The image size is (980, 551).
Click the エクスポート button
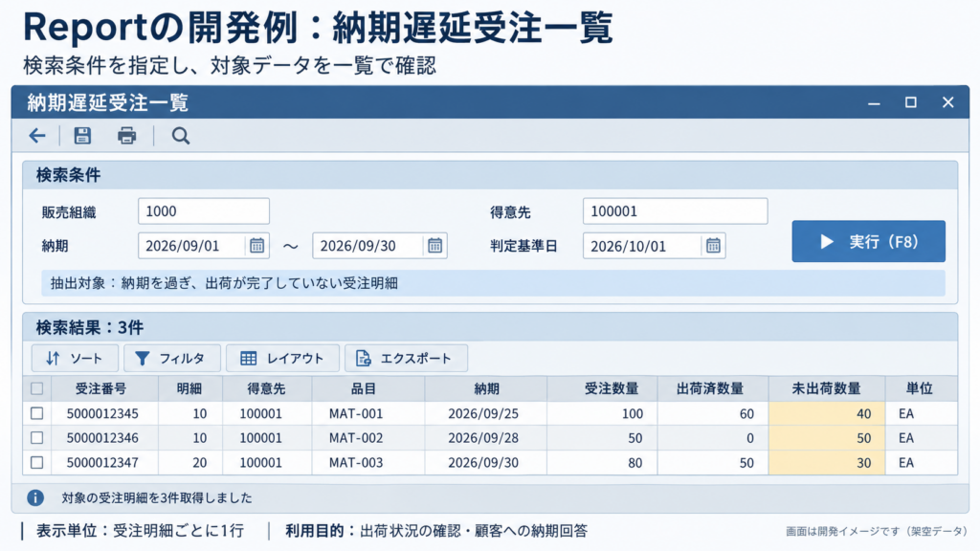click(406, 358)
